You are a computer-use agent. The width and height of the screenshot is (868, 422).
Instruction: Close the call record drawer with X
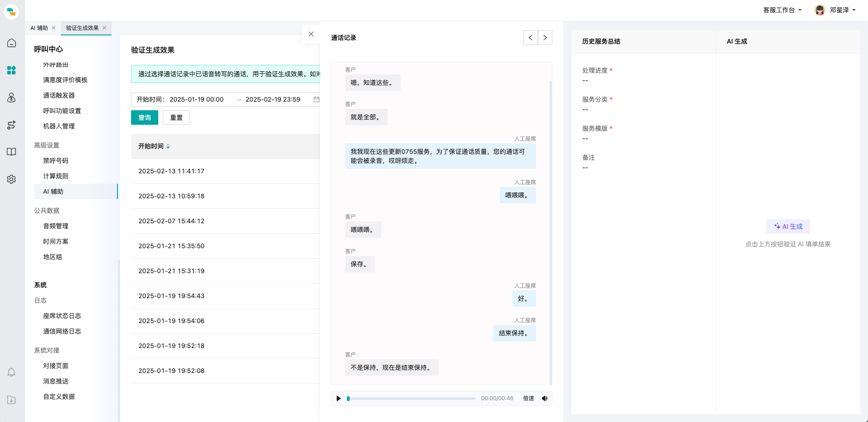point(311,34)
